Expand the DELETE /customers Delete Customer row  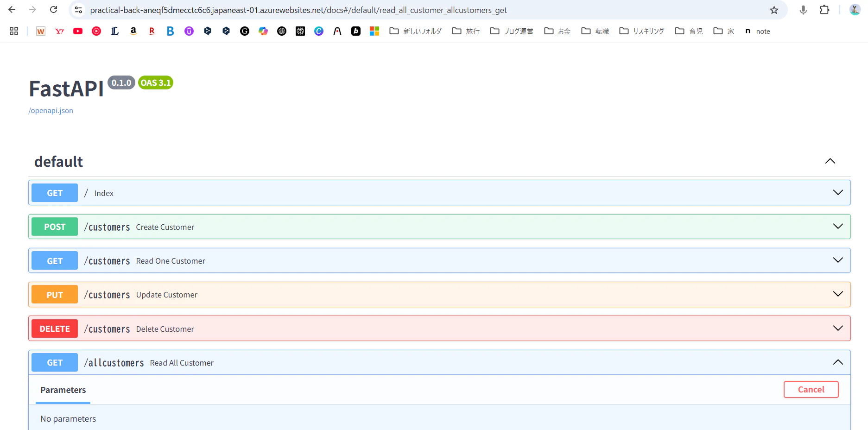[439, 329]
